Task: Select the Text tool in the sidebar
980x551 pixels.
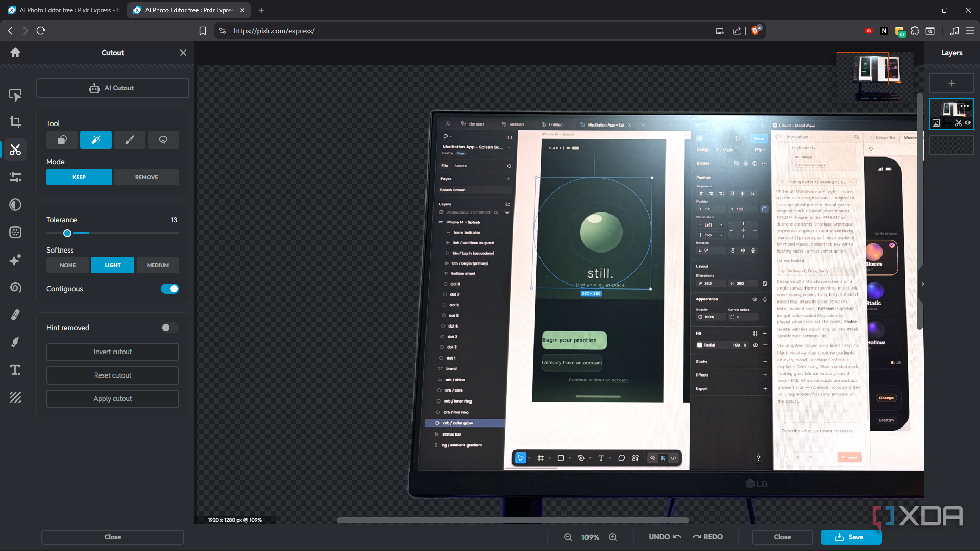Action: pyautogui.click(x=15, y=370)
